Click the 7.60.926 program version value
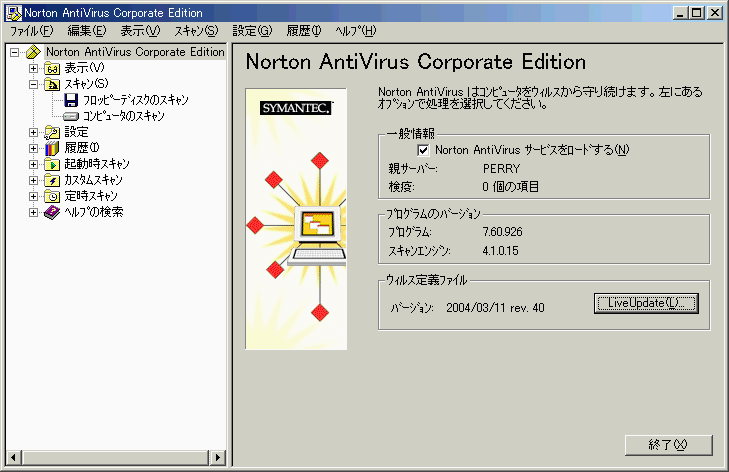 point(502,232)
